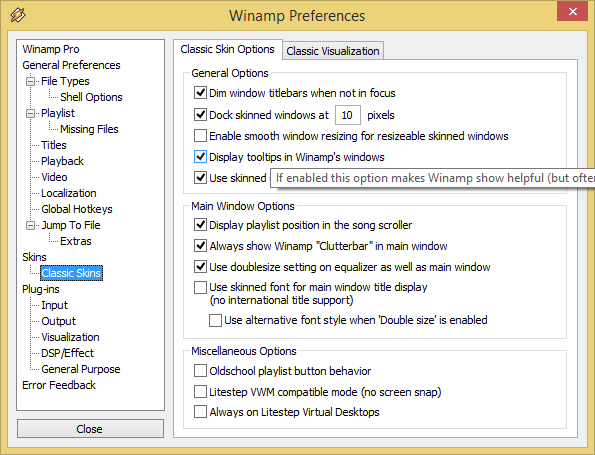Image resolution: width=595 pixels, height=455 pixels.
Task: Select Skins in preferences tree
Action: click(34, 257)
